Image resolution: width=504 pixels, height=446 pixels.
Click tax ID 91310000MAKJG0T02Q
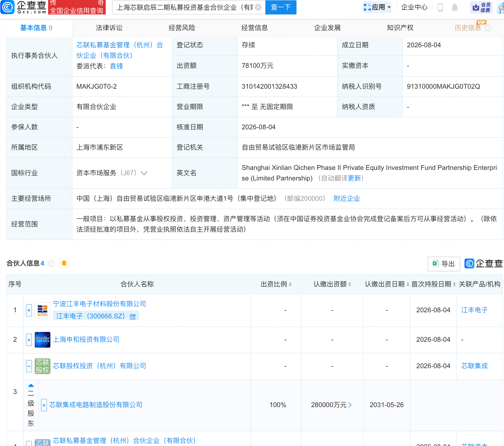tap(443, 86)
